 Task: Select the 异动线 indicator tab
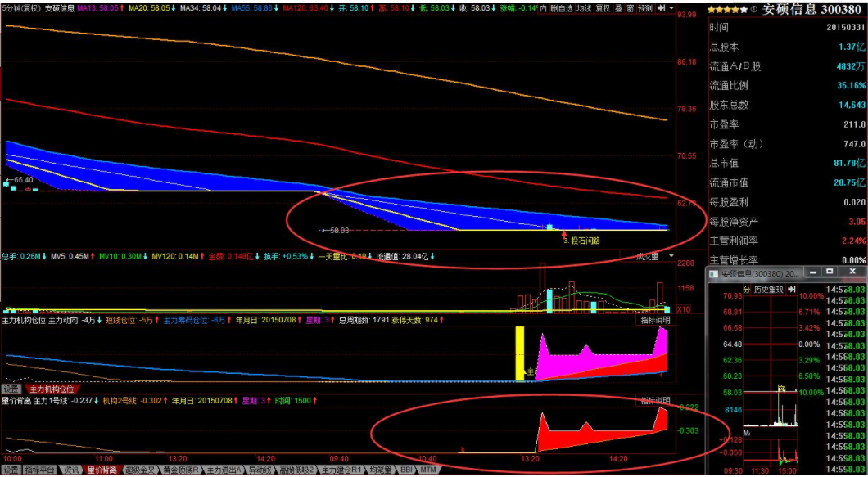coord(259,470)
